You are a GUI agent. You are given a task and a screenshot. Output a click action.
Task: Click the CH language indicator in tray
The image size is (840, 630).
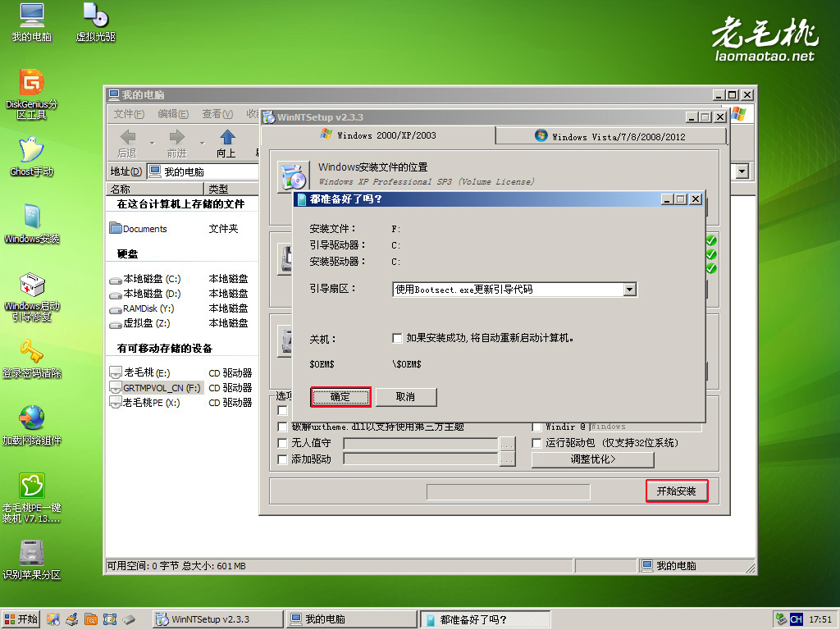(x=796, y=619)
